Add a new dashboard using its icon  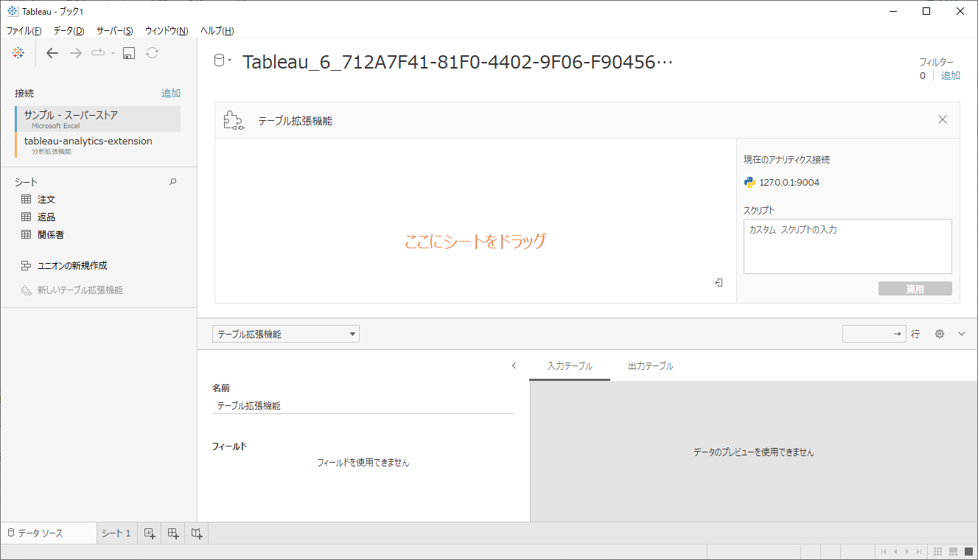coord(173,533)
